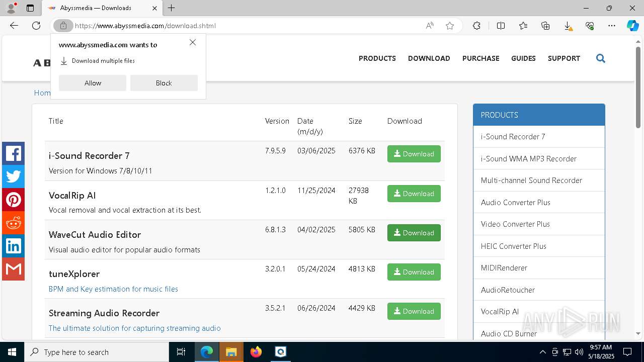Screen dimensions: 644x362
Task: Open the browser profile icon
Action: click(x=11, y=8)
